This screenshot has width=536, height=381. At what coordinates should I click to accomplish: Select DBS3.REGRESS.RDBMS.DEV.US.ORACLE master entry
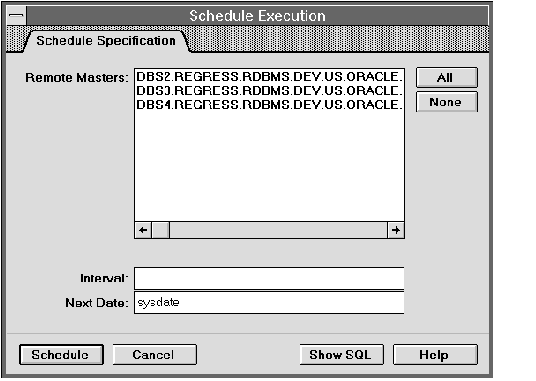click(269, 91)
